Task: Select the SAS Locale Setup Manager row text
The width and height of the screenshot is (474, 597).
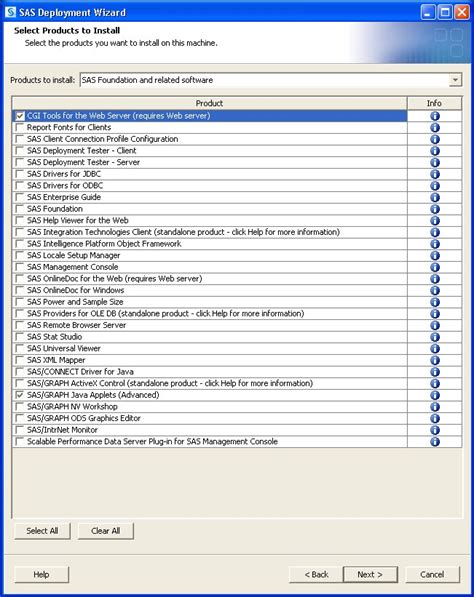Action: 73,255
